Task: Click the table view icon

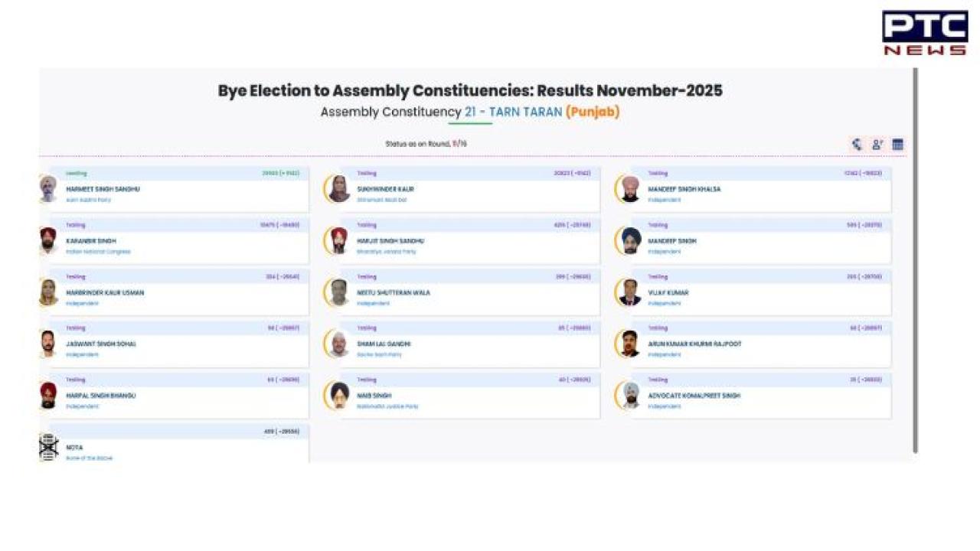Action: click(897, 145)
